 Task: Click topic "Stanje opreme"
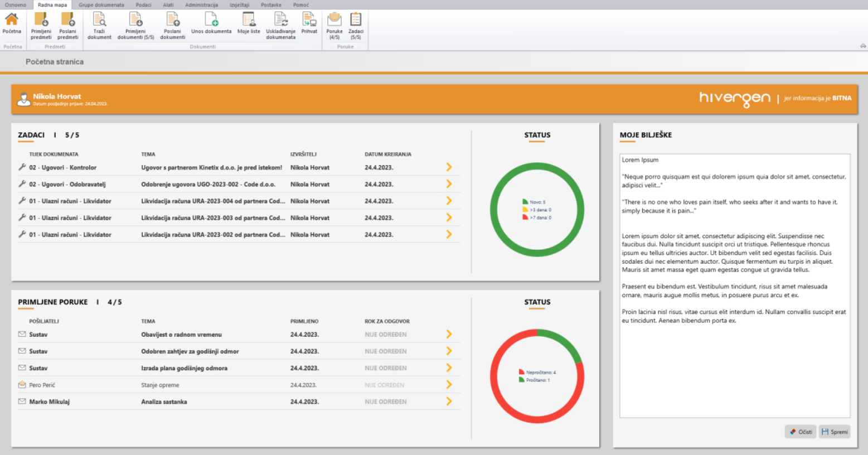tap(160, 385)
